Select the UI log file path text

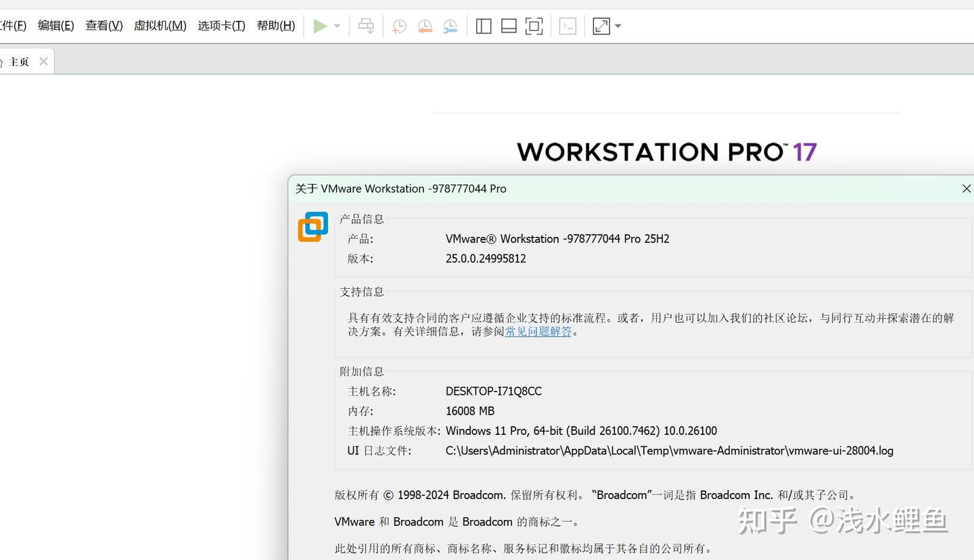669,450
